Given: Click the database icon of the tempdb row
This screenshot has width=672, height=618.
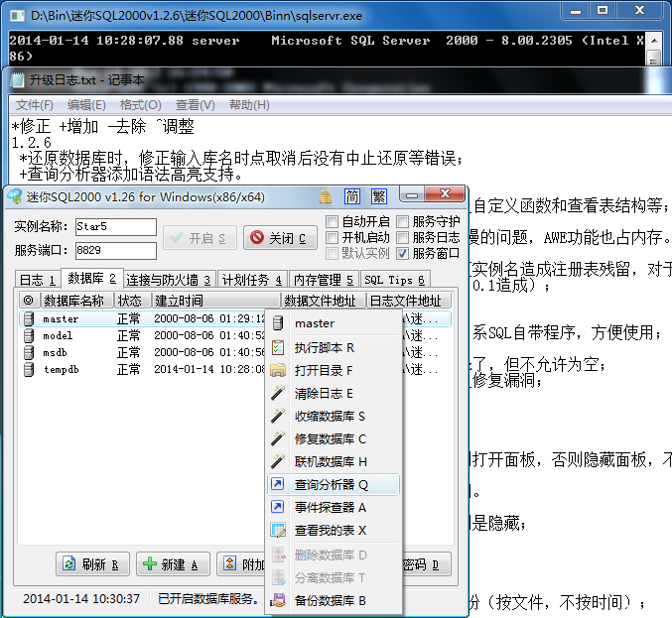Looking at the screenshot, I should 28,369.
